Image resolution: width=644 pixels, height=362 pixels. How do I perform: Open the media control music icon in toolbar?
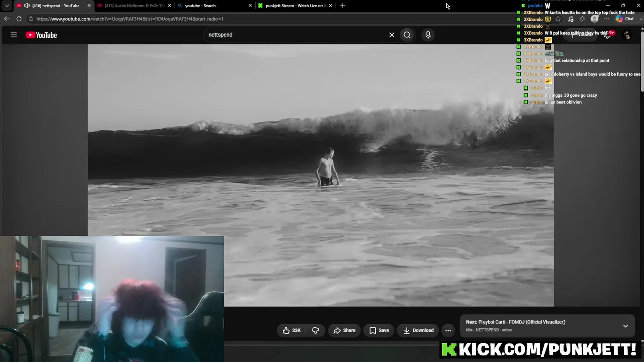click(570, 19)
